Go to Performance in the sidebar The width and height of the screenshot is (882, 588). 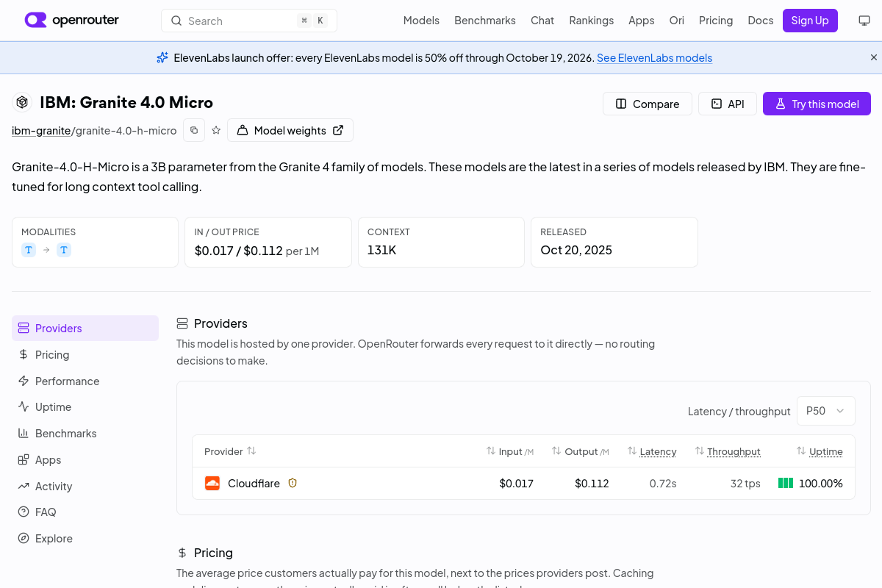pyautogui.click(x=85, y=381)
